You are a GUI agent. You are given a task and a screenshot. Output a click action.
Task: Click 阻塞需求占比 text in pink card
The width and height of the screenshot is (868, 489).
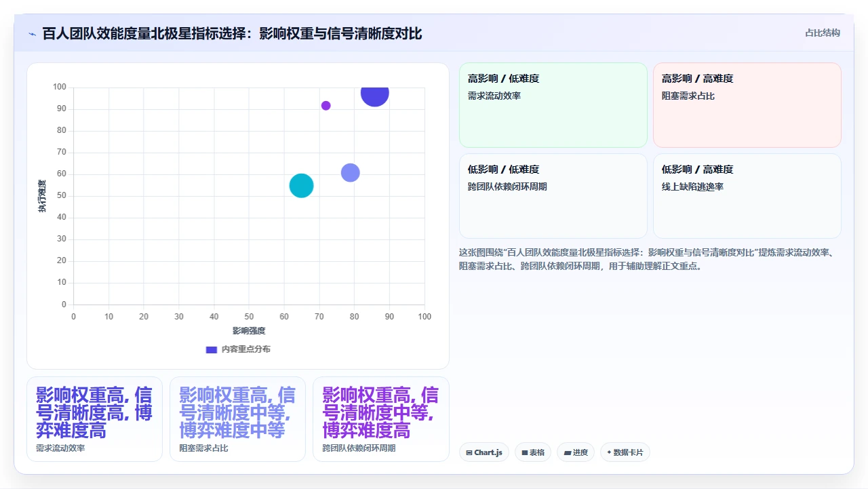pyautogui.click(x=688, y=96)
